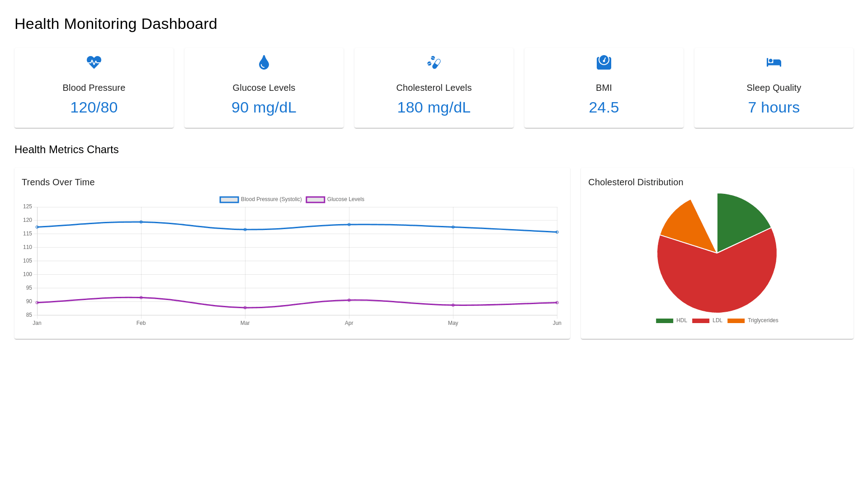Screen dimensions: 868x488
Task: Toggle Blood Pressure (Systolic) legend item
Action: pyautogui.click(x=261, y=199)
